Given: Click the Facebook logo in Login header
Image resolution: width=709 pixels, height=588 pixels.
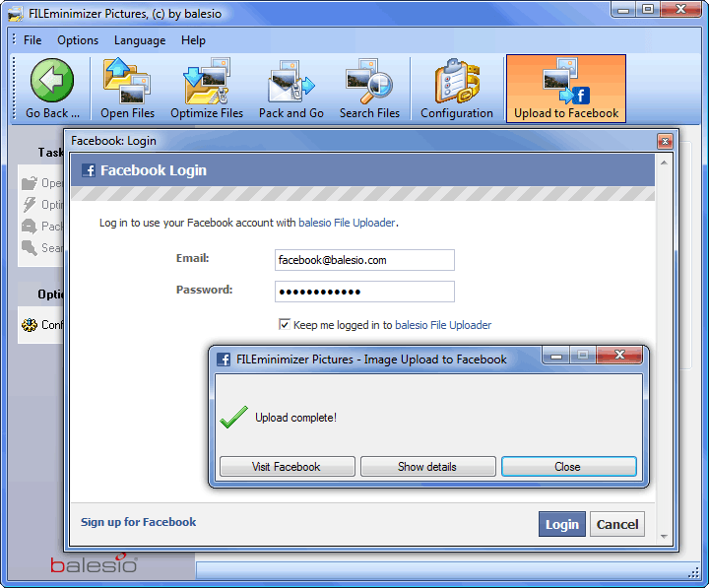Looking at the screenshot, I should tap(89, 170).
